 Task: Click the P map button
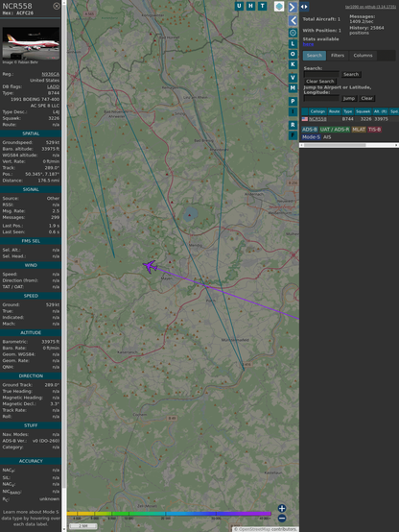click(293, 101)
